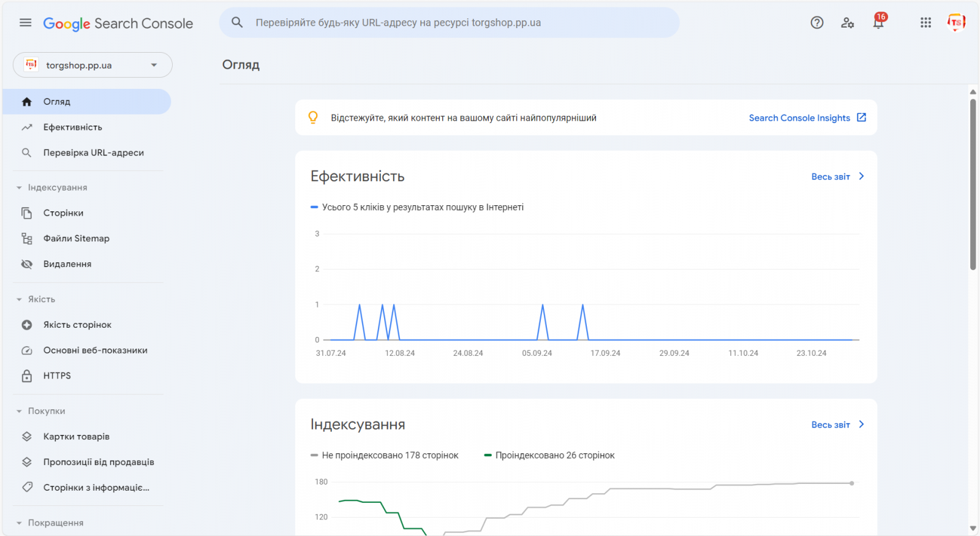Click the grey endpoint dot on indexing chart
The width and height of the screenshot is (980, 536).
pyautogui.click(x=852, y=483)
